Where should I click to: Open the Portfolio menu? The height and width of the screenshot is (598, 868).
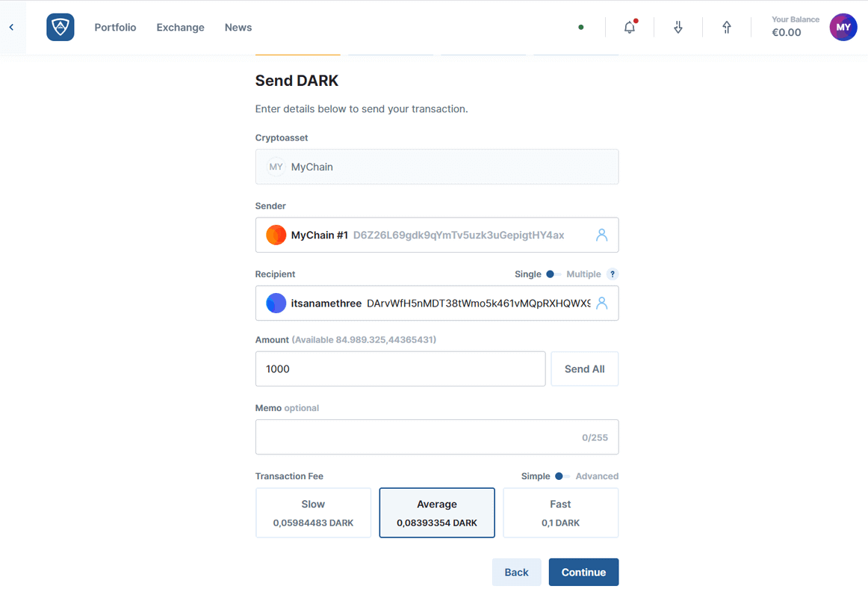[115, 28]
